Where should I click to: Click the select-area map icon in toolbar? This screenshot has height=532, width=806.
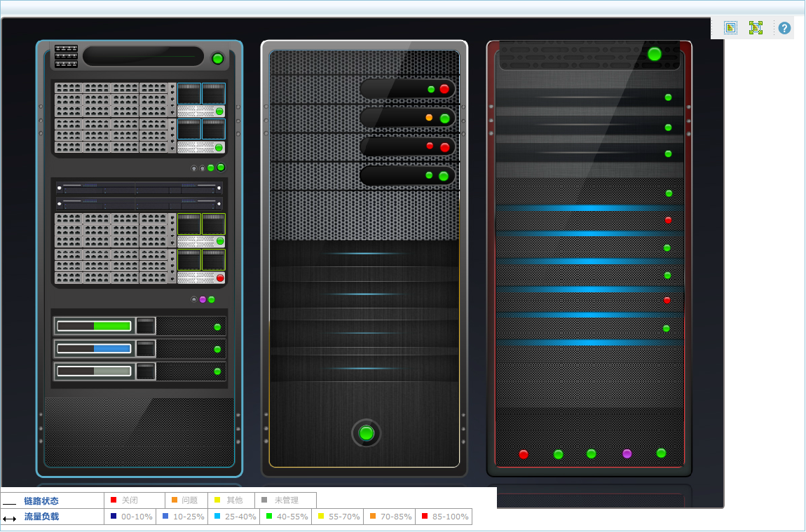pyautogui.click(x=730, y=28)
